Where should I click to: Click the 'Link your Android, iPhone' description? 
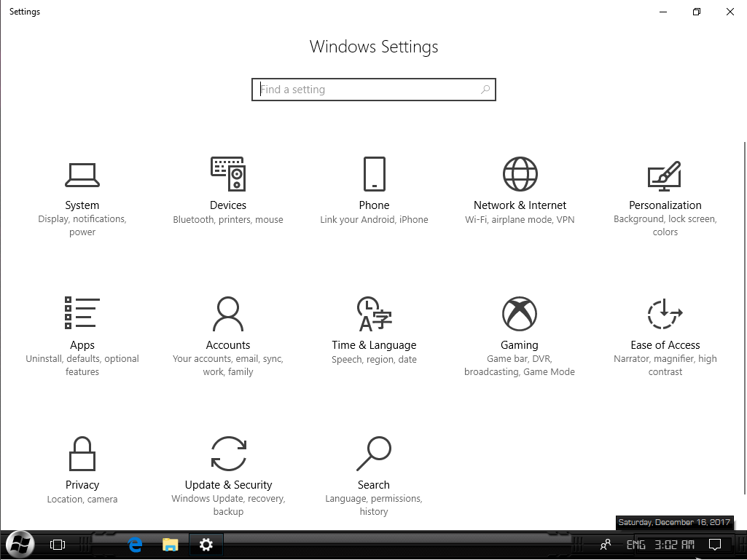374,219
